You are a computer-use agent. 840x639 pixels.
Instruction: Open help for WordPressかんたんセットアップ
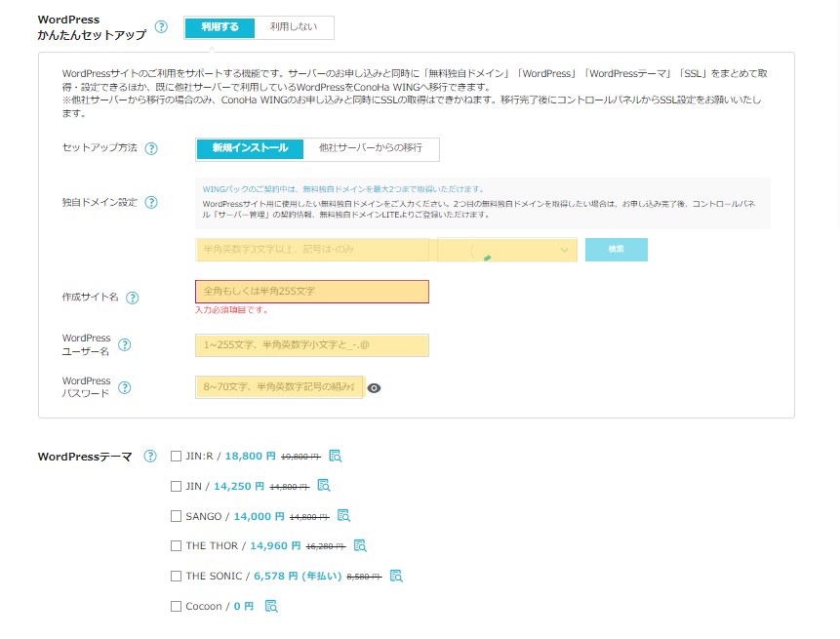tap(161, 26)
